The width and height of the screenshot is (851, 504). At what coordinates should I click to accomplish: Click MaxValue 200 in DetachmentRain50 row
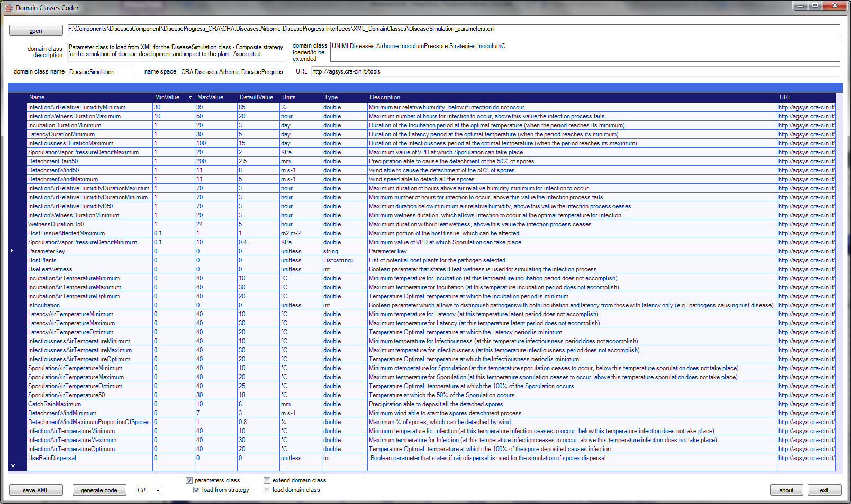click(216, 161)
